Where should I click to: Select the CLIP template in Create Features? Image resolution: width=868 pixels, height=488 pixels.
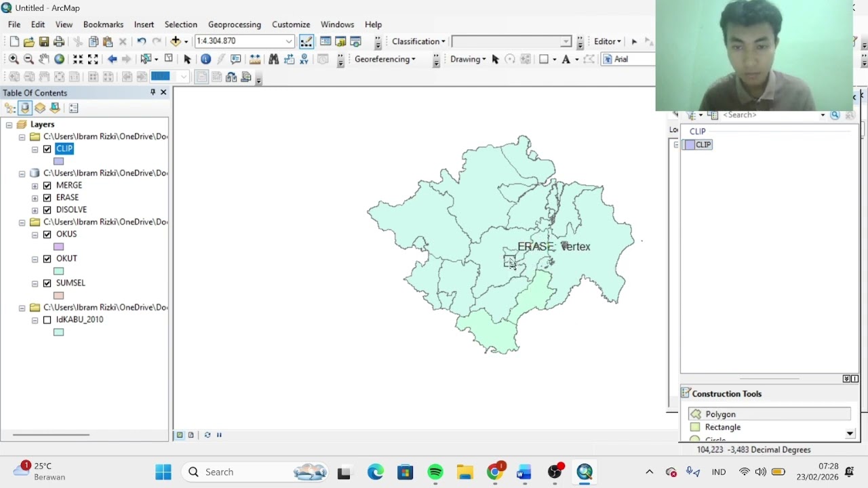pyautogui.click(x=698, y=144)
